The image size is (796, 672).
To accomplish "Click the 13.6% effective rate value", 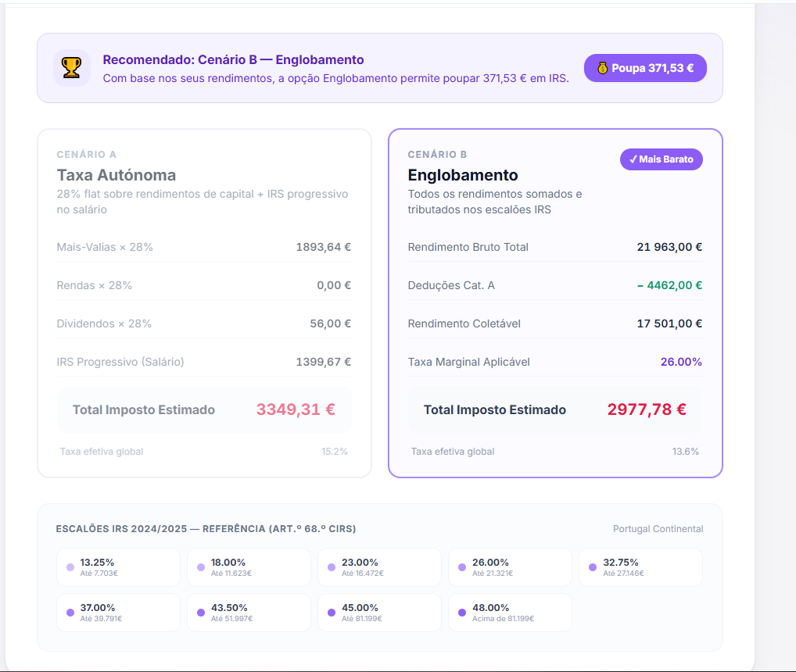I will [685, 452].
